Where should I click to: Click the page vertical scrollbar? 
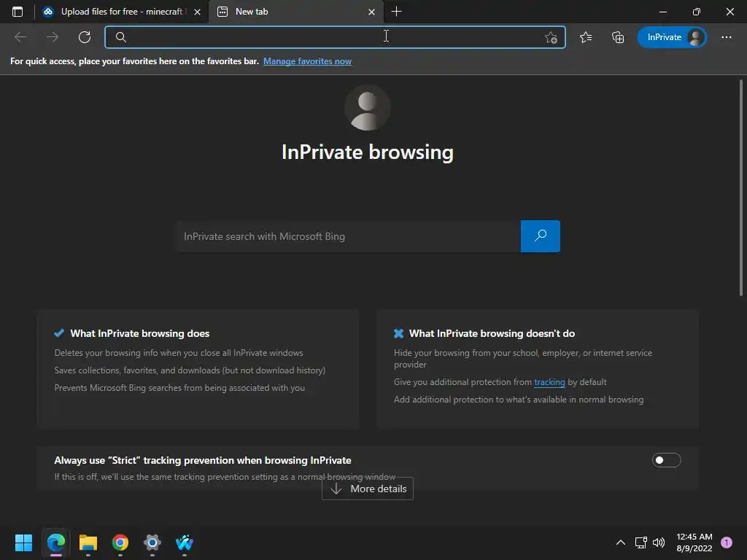point(741,188)
